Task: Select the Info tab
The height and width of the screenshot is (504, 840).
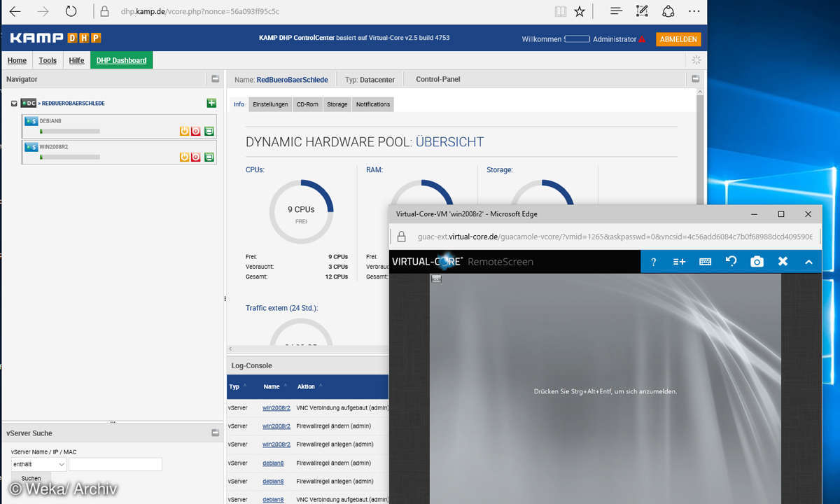Action: pyautogui.click(x=239, y=104)
